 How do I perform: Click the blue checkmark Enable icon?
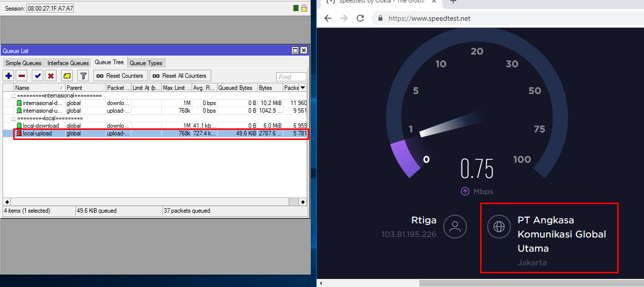(x=37, y=76)
